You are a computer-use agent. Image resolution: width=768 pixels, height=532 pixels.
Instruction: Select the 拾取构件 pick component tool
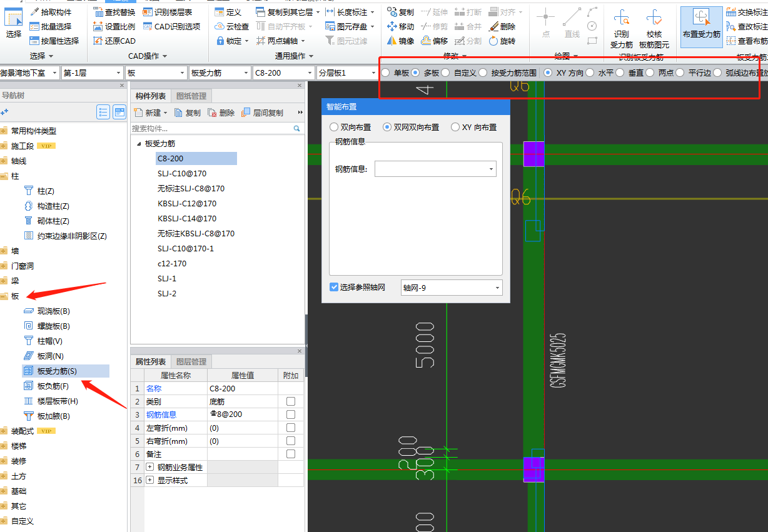click(51, 12)
